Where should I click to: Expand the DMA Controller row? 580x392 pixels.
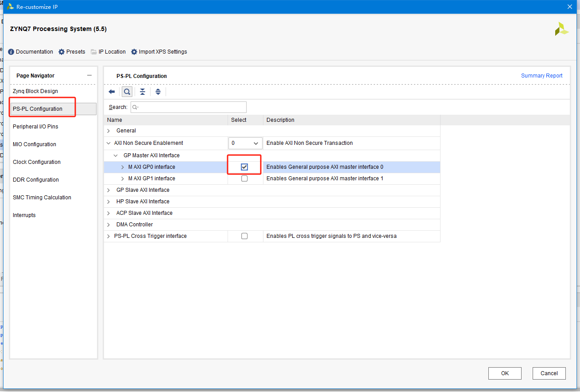click(x=108, y=225)
